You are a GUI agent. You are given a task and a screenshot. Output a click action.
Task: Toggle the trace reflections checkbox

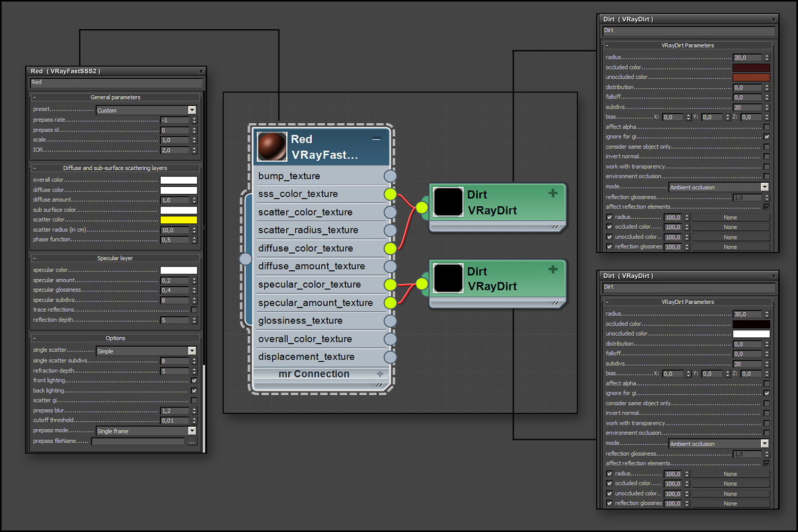(x=194, y=310)
